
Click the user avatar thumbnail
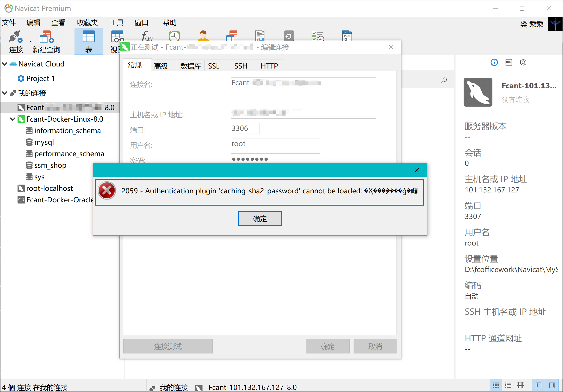click(555, 24)
